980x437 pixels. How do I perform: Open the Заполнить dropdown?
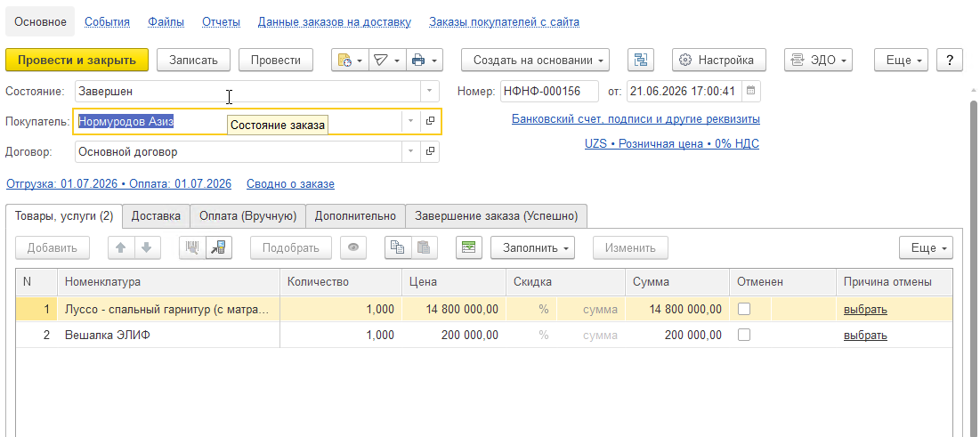tap(532, 247)
